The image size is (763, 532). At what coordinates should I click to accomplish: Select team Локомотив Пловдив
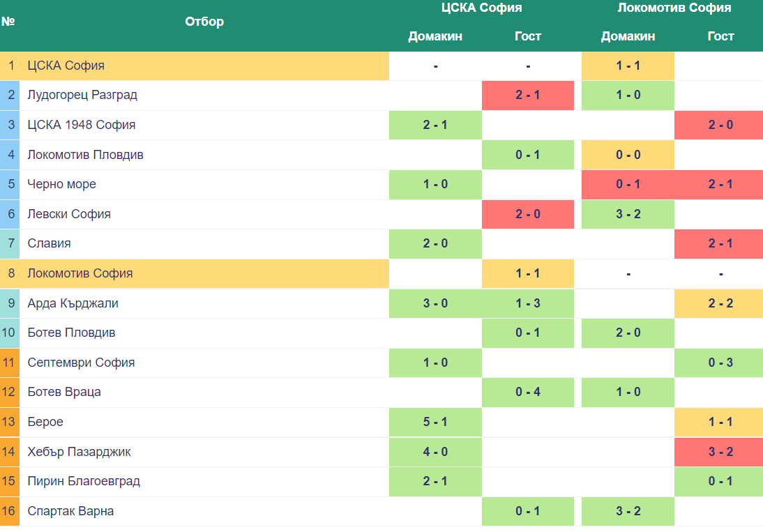tap(85, 155)
